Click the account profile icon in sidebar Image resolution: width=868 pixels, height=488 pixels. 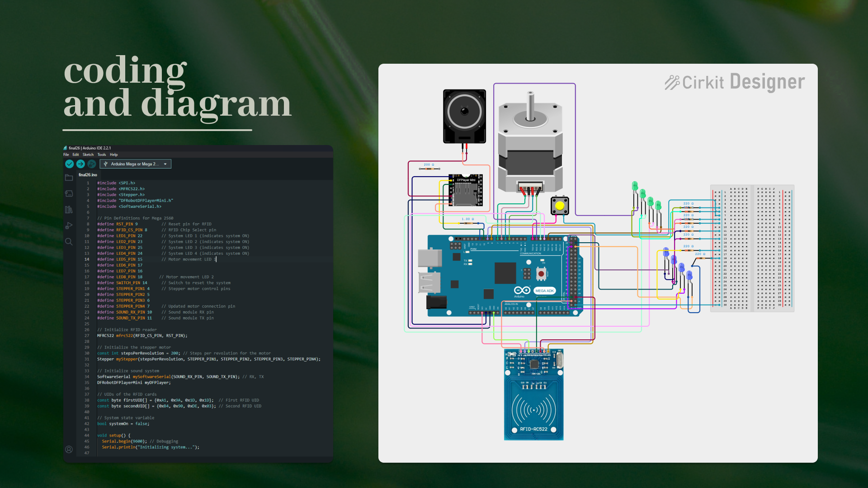click(69, 450)
